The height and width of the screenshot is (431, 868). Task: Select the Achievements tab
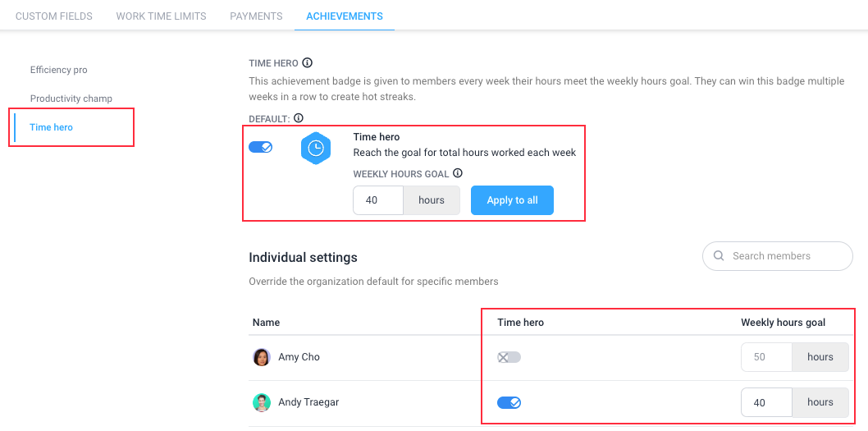(345, 16)
